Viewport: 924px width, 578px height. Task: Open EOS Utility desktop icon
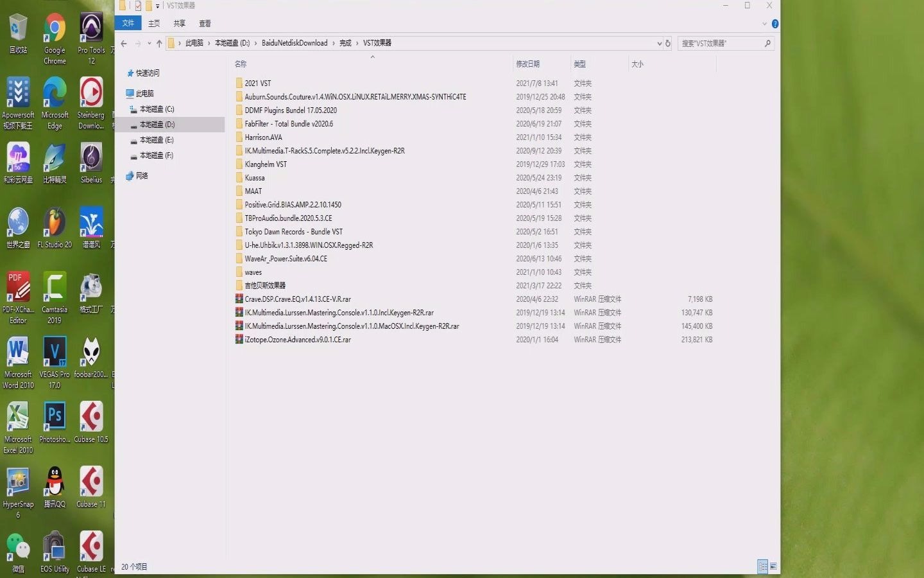55,552
